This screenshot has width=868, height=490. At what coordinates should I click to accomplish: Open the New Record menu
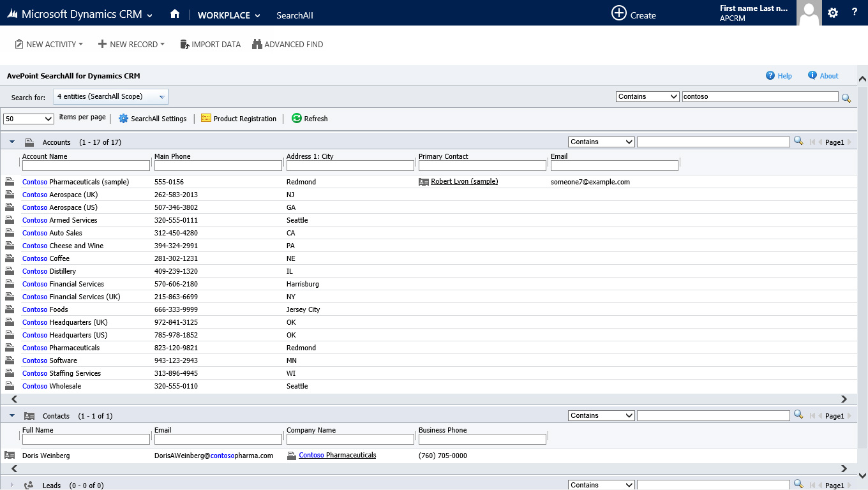point(131,44)
